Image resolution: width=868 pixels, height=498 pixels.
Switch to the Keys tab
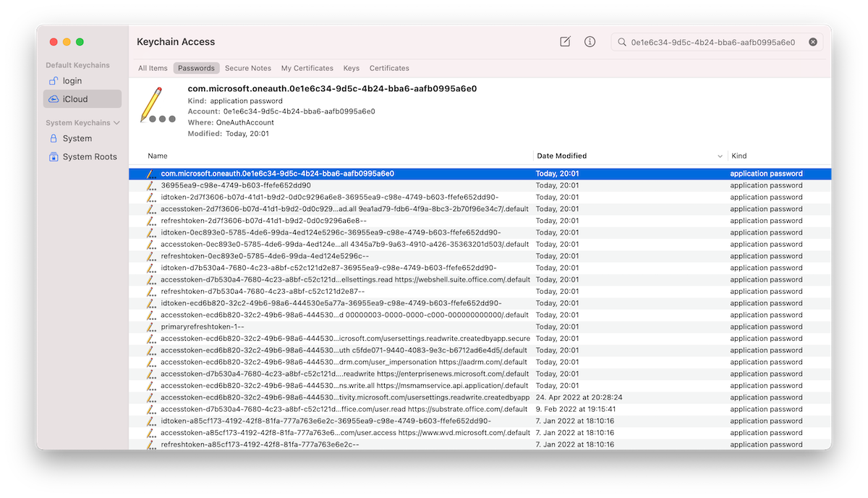[x=351, y=68]
